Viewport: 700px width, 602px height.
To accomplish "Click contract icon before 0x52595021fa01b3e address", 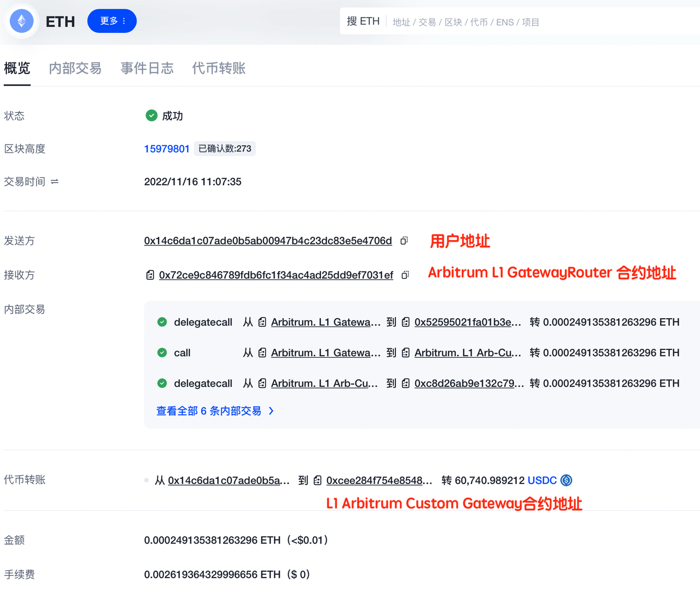I will coord(406,322).
